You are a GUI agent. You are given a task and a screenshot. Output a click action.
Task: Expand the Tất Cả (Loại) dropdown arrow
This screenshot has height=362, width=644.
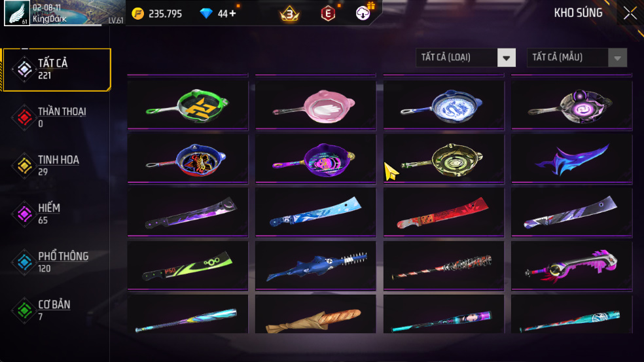click(x=507, y=58)
